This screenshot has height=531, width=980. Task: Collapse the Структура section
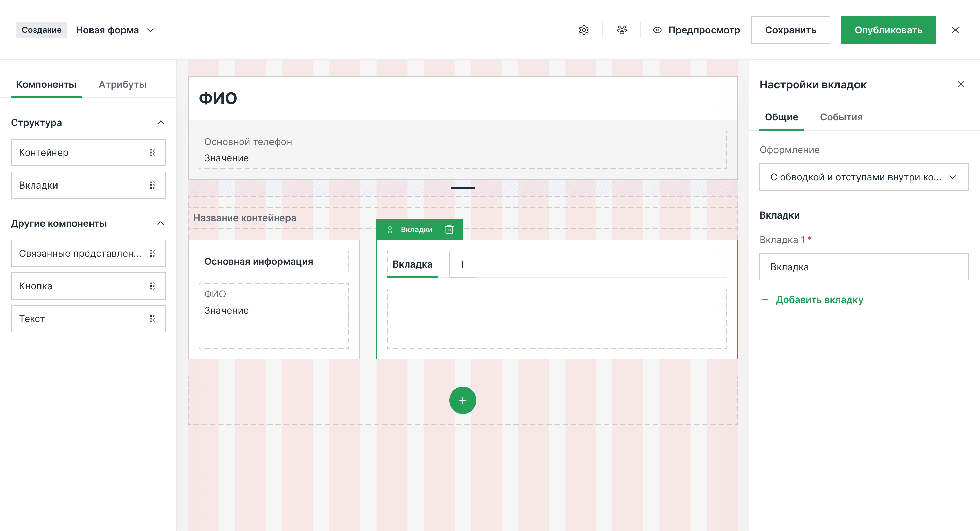pos(161,123)
